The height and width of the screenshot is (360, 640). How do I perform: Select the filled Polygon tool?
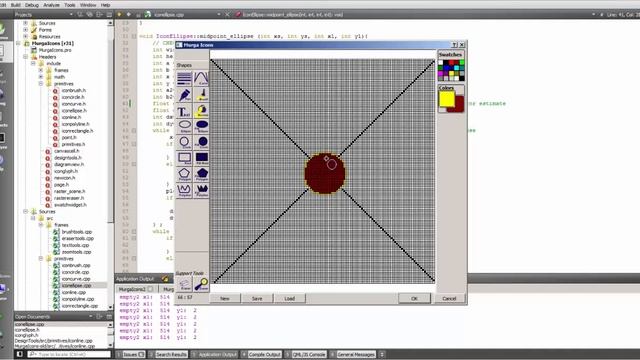click(201, 174)
